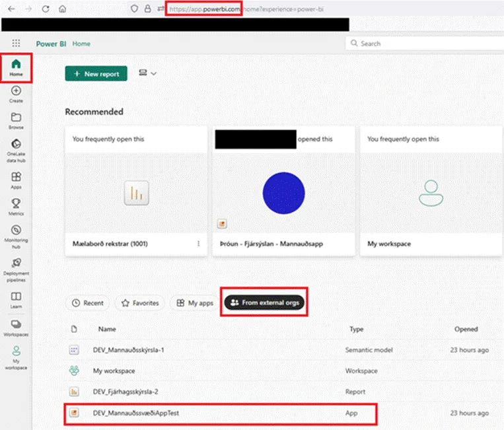Click the Home breadcrumb link in header
Image resolution: width=504 pixels, height=430 pixels.
pyautogui.click(x=81, y=44)
